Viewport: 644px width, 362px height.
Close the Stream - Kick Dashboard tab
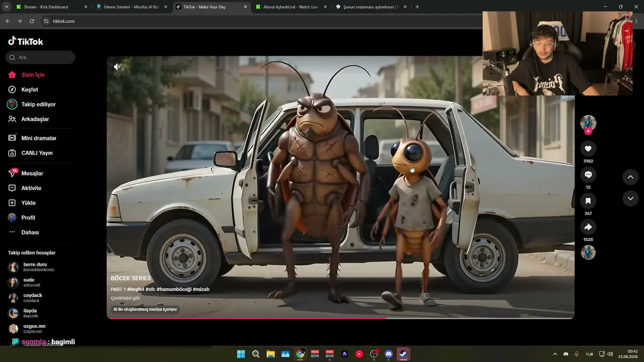tap(86, 7)
